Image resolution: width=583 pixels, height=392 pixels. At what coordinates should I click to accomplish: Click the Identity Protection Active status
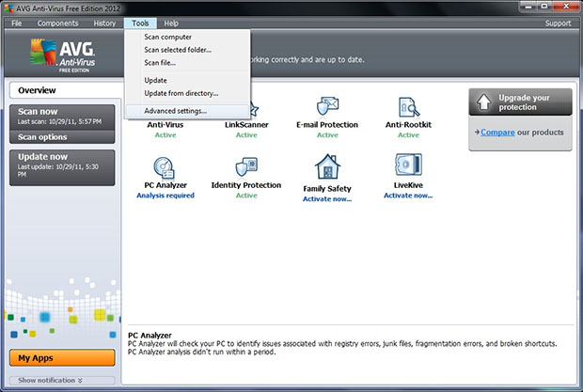246,196
